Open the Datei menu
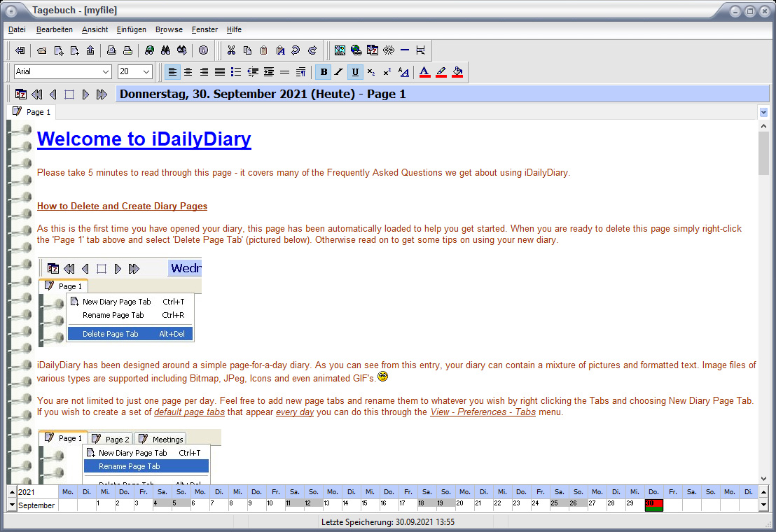 17,29
